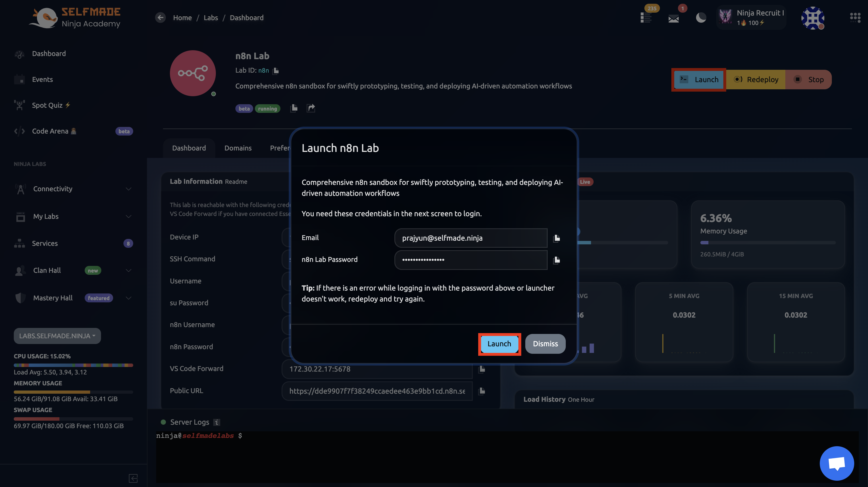
Task: Dismiss the Launch n8n Lab dialog
Action: click(x=545, y=344)
